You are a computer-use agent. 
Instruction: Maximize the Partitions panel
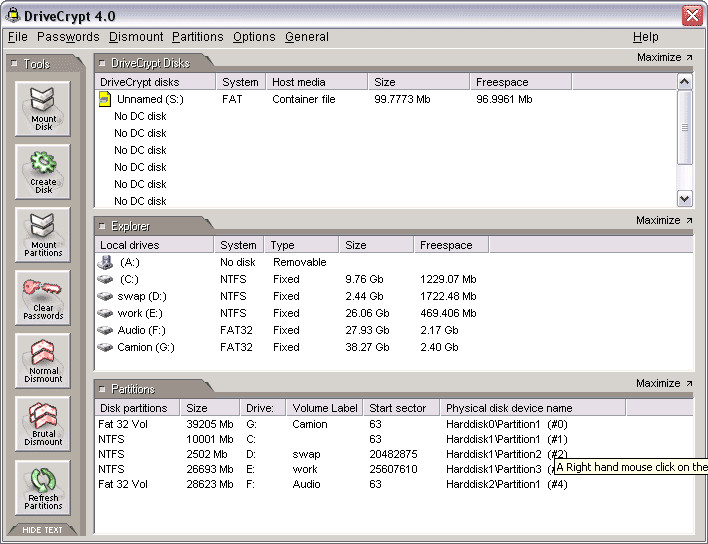point(664,383)
